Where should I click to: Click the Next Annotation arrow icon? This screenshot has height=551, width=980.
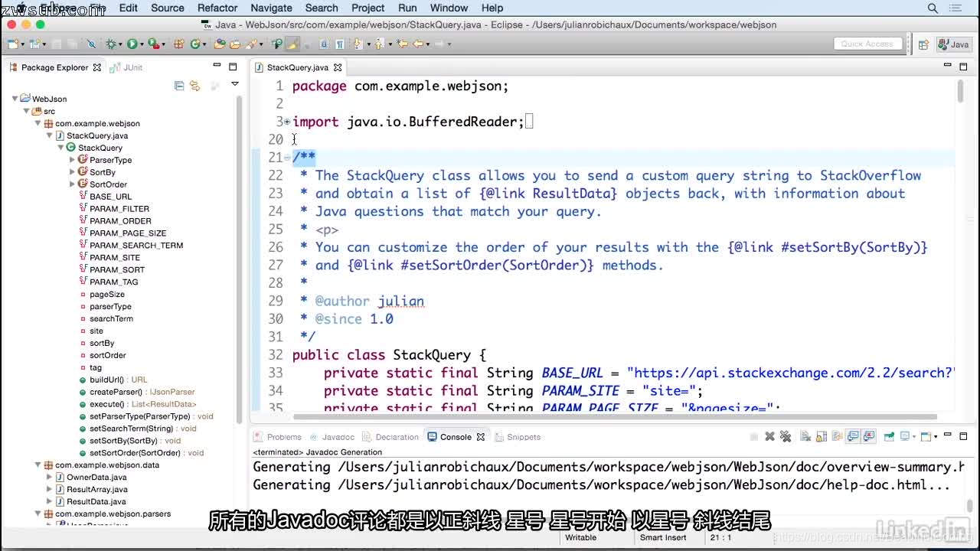[358, 44]
